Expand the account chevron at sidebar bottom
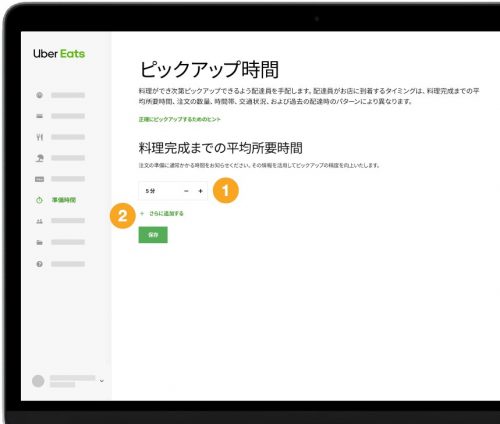Screen dimensions: 500x424 click(102, 381)
